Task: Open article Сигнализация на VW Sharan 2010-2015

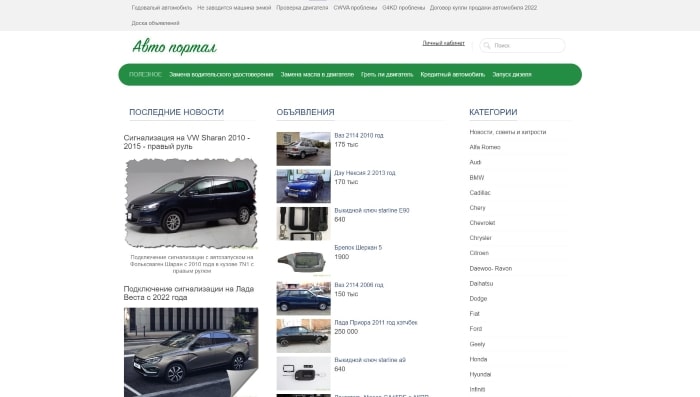Action: point(187,142)
